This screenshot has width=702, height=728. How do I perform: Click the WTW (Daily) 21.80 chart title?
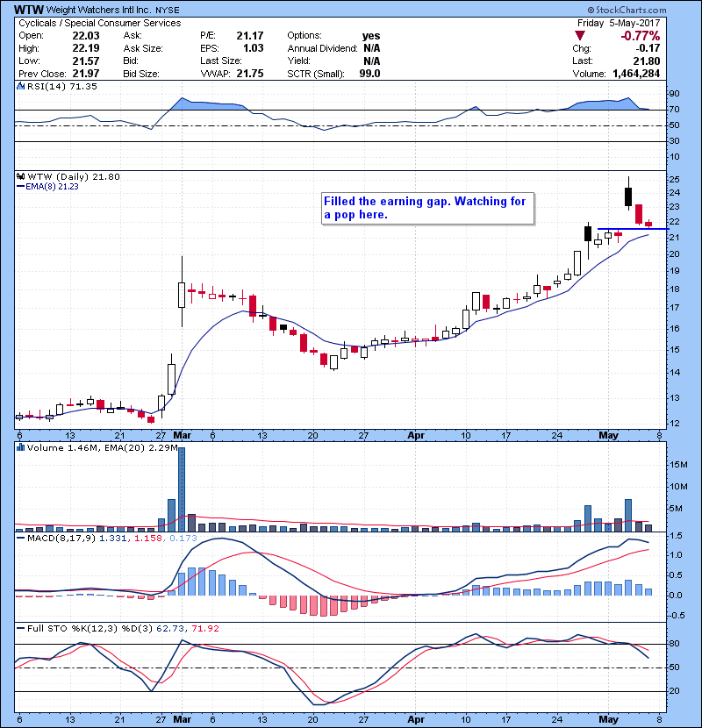pyautogui.click(x=74, y=176)
